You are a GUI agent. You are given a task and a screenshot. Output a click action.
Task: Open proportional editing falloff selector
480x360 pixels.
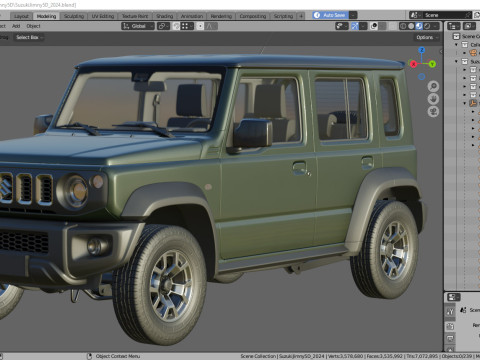(x=211, y=26)
